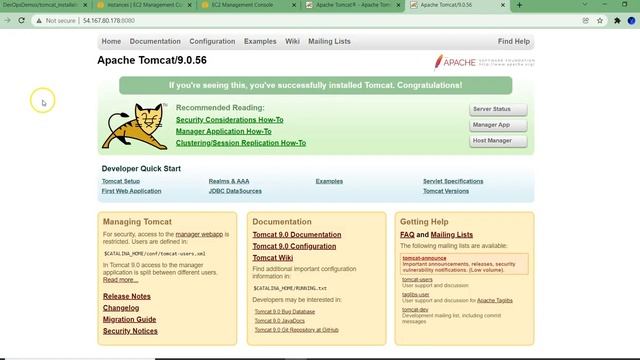Open the FAQ link in Getting Help
Viewport: 640px width, 360px height.
coord(407,235)
